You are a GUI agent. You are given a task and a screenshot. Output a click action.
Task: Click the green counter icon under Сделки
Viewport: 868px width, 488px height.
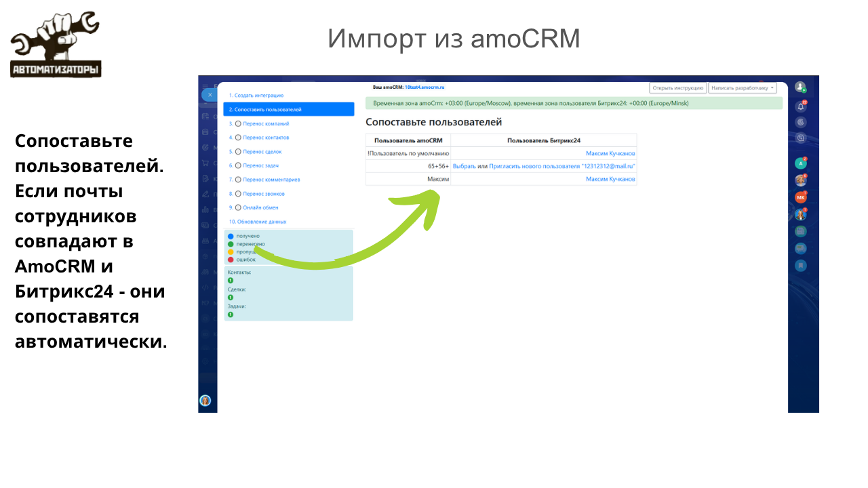[231, 298]
